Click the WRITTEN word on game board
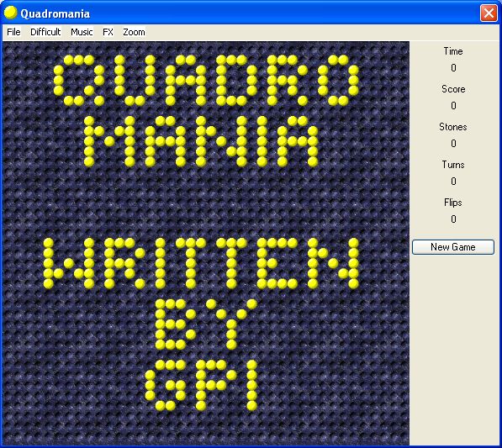 pyautogui.click(x=201, y=263)
